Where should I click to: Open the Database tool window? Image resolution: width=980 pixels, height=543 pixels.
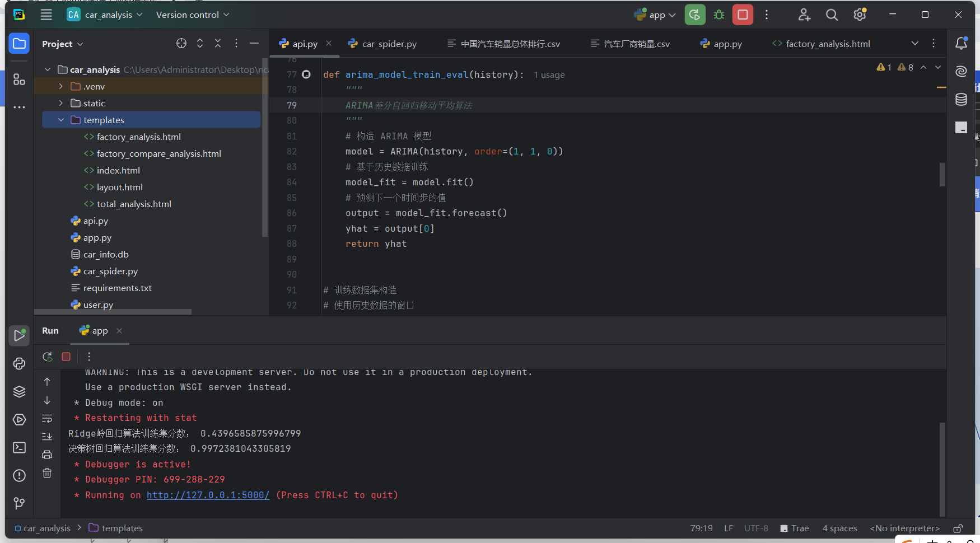click(962, 100)
